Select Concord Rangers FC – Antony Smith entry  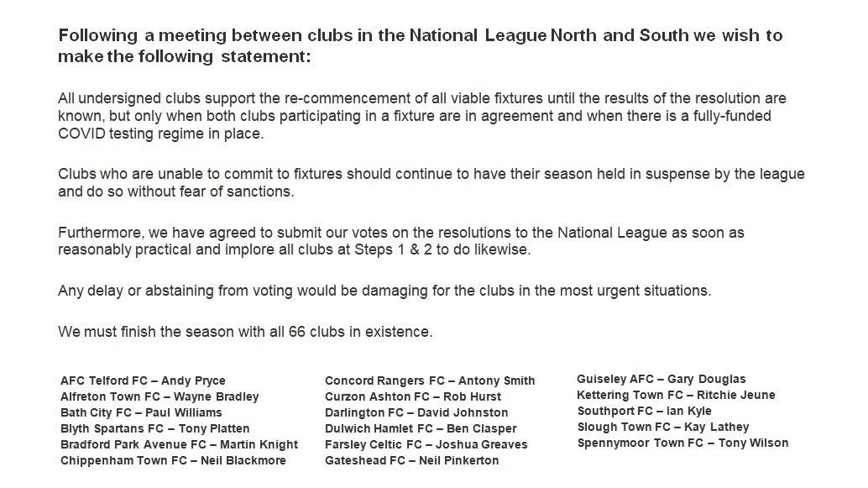click(x=430, y=380)
